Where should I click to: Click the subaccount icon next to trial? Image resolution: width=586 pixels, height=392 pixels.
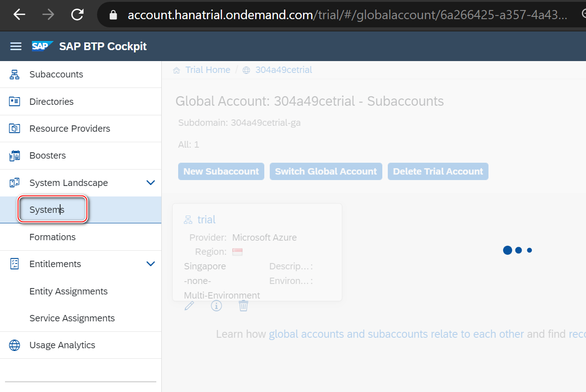tap(188, 220)
